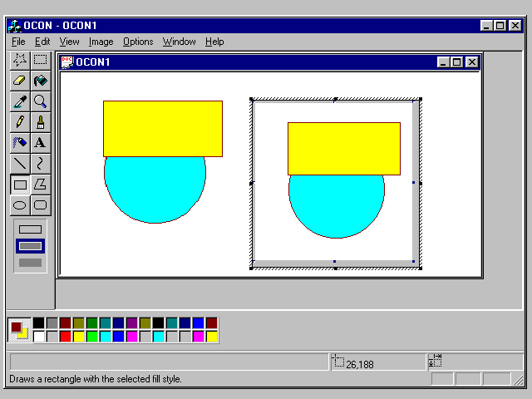Choose the Pencil tool

point(20,122)
